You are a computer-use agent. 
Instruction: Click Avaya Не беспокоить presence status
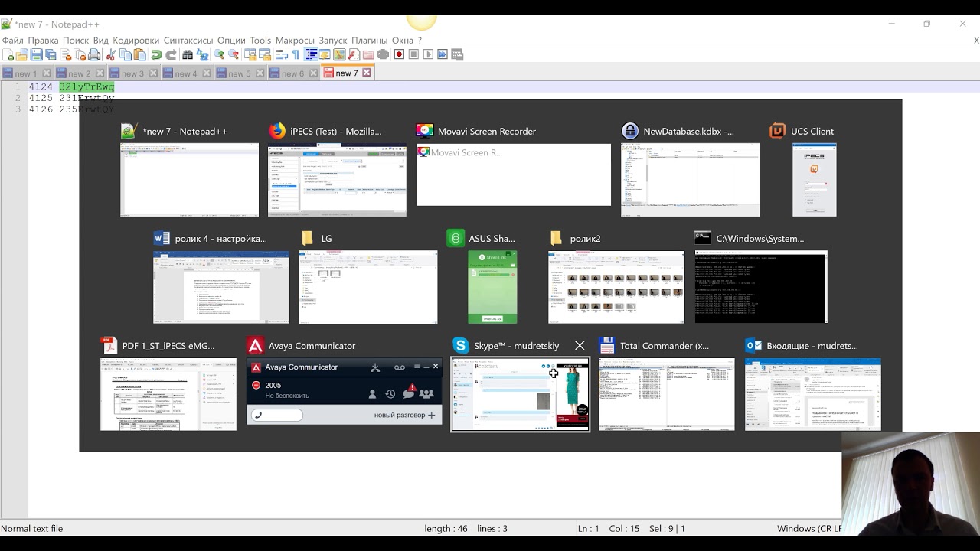(287, 396)
